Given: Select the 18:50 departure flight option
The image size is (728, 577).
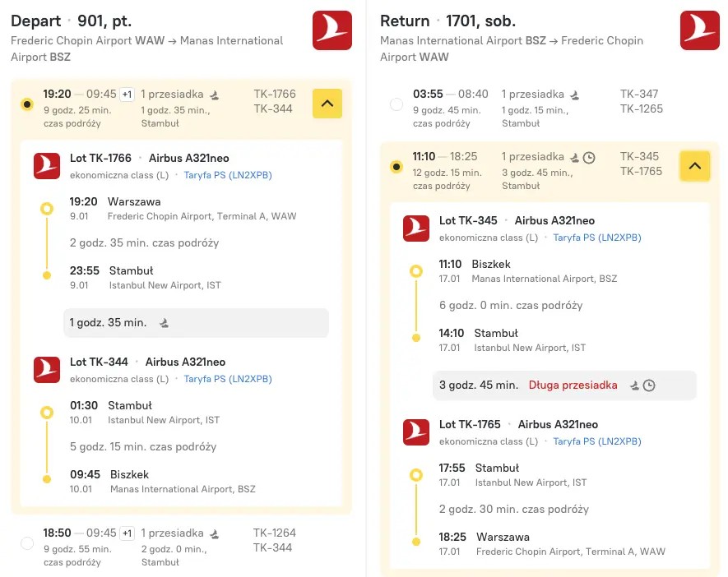Looking at the screenshot, I should pos(28,543).
